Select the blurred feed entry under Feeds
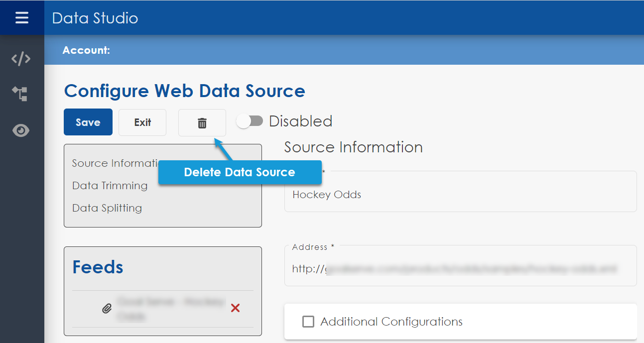Image resolution: width=644 pixels, height=343 pixels. tap(169, 309)
